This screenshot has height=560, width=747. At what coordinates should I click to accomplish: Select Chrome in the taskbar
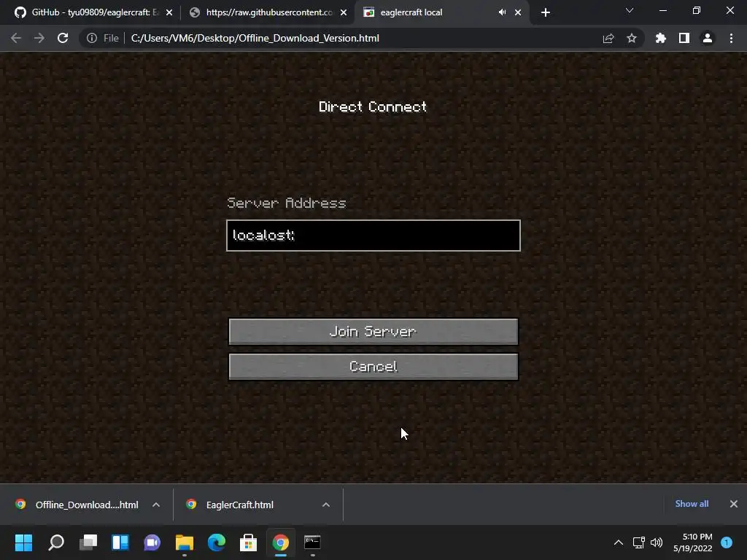281,542
